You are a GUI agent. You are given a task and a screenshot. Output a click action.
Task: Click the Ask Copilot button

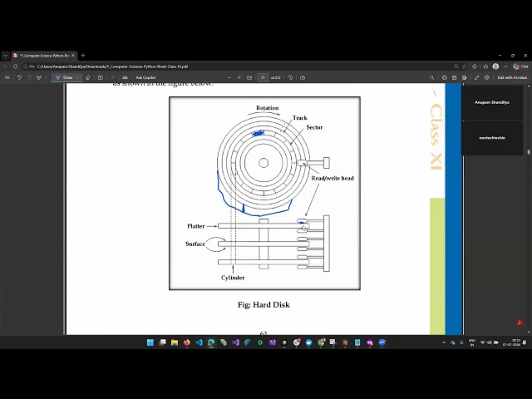click(145, 77)
